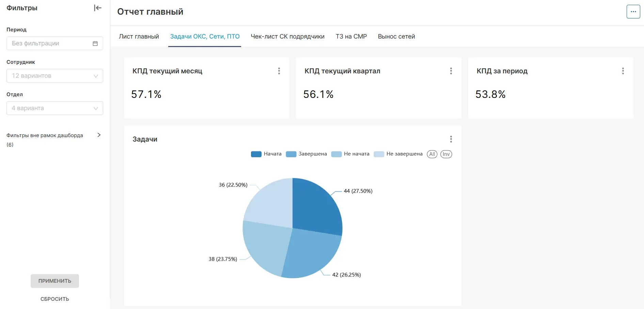Open the dashboard options ellipsis menu
The width and height of the screenshot is (644, 309).
(x=633, y=12)
